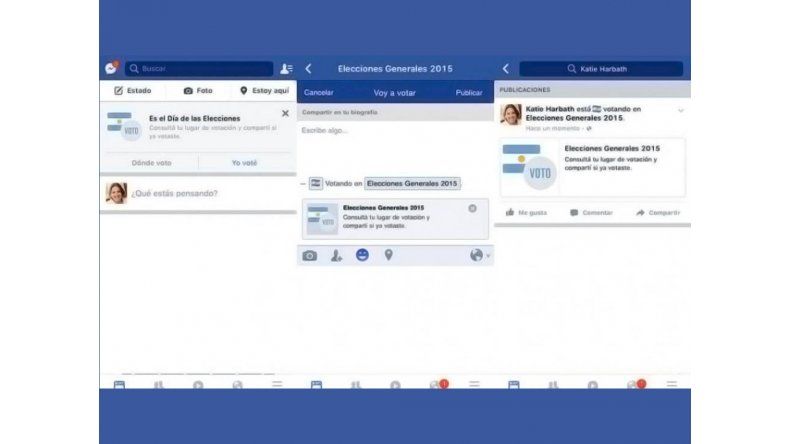Tap the Estoy aquí location option
This screenshot has width=790, height=444.
tap(265, 91)
